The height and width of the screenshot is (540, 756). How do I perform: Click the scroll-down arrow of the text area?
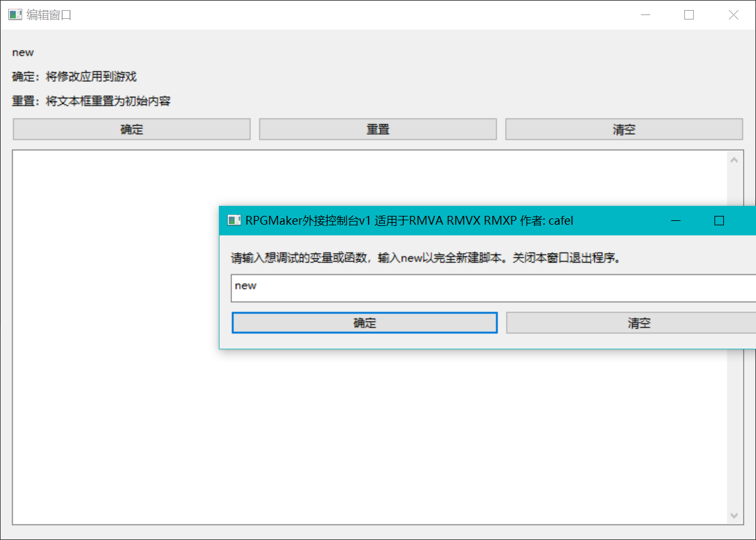coord(734,515)
